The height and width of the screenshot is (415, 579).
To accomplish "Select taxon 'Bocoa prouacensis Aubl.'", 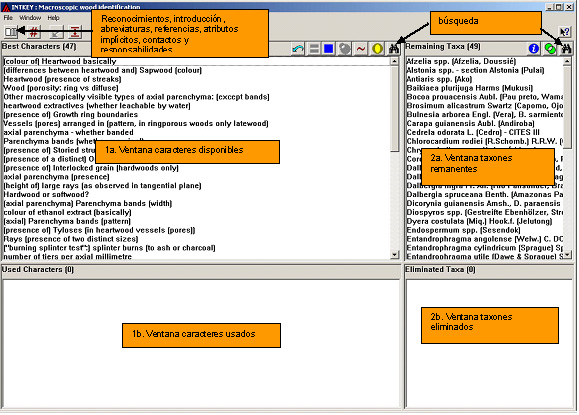I will pyautogui.click(x=485, y=97).
